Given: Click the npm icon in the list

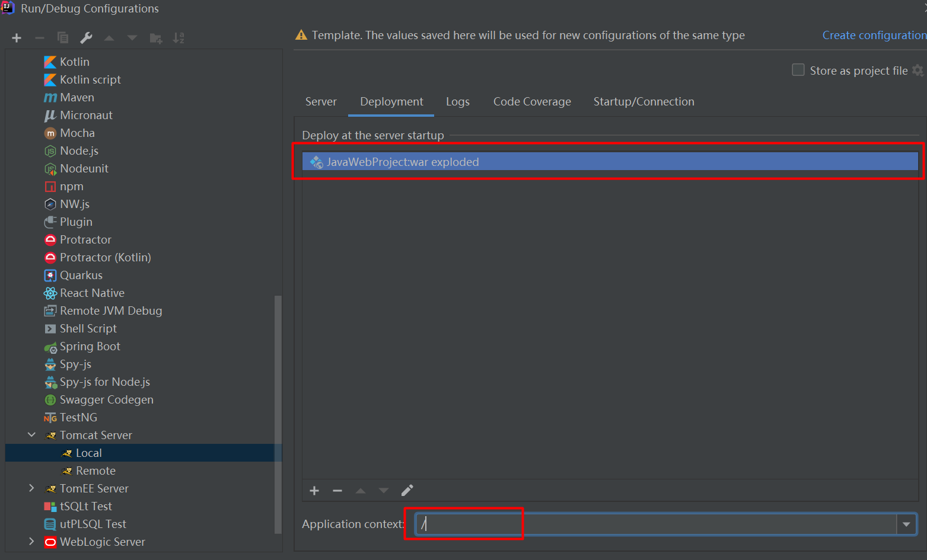Looking at the screenshot, I should (50, 186).
